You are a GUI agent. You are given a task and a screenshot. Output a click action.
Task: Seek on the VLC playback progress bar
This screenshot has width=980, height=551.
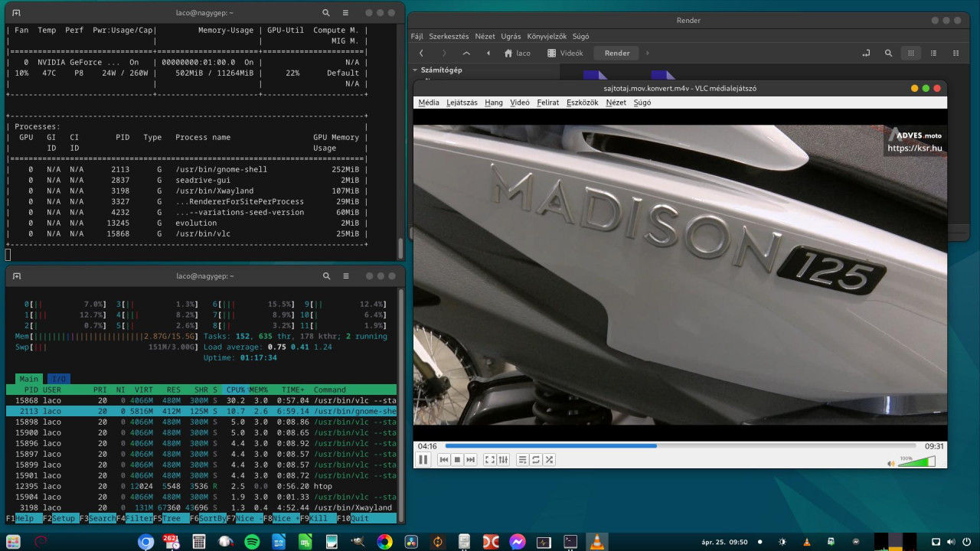[x=681, y=445]
